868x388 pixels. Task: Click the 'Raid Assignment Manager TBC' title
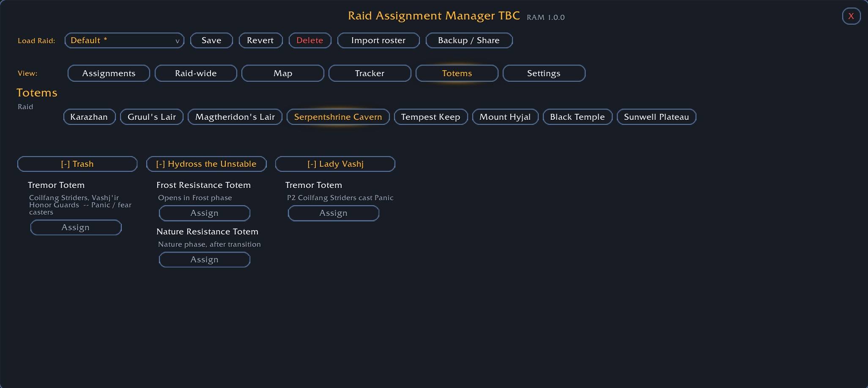click(x=434, y=16)
